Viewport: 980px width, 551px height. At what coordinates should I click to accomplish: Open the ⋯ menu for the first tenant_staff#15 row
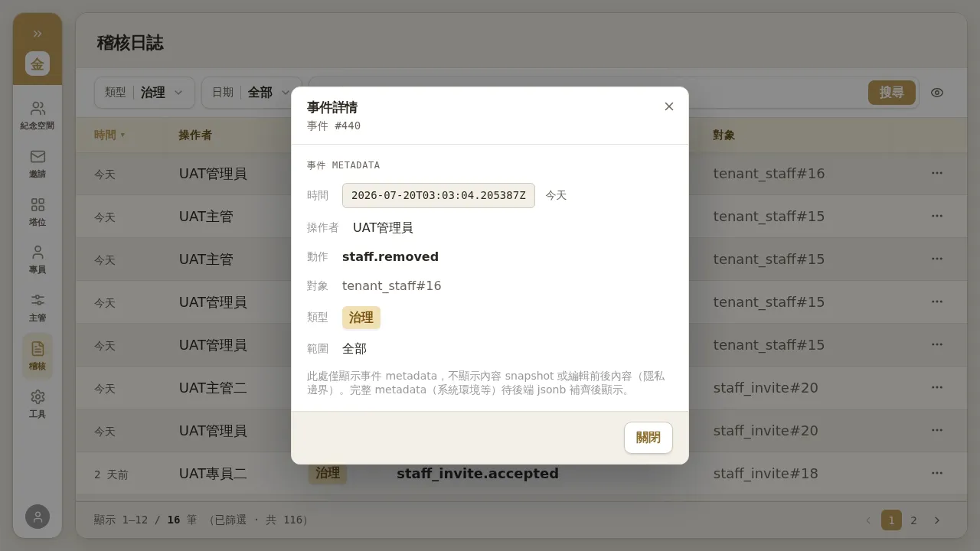[x=937, y=216]
